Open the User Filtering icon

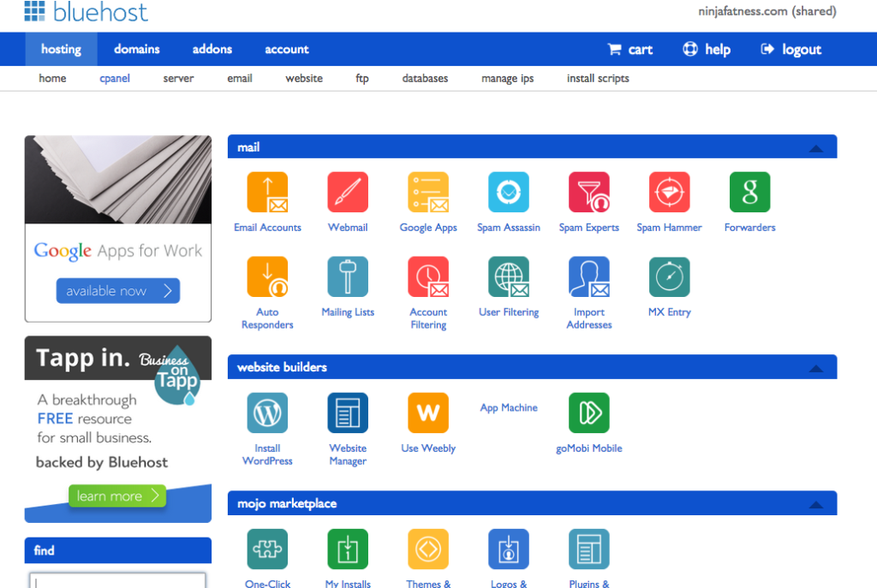point(509,276)
